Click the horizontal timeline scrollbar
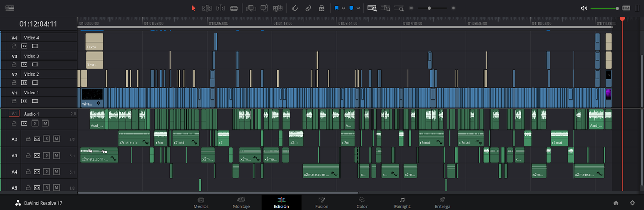This screenshot has height=210, width=644. point(218,192)
